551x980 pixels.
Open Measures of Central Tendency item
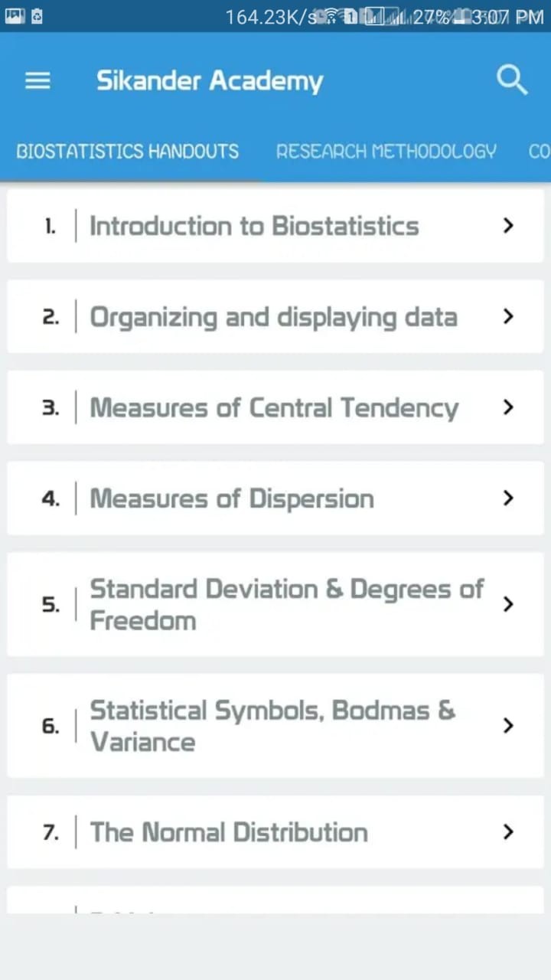click(x=274, y=407)
